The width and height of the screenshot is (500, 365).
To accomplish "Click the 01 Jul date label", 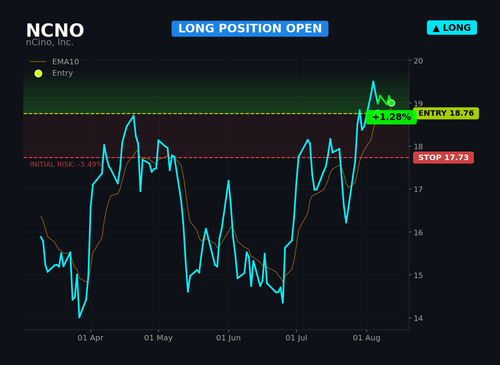I will point(296,338).
